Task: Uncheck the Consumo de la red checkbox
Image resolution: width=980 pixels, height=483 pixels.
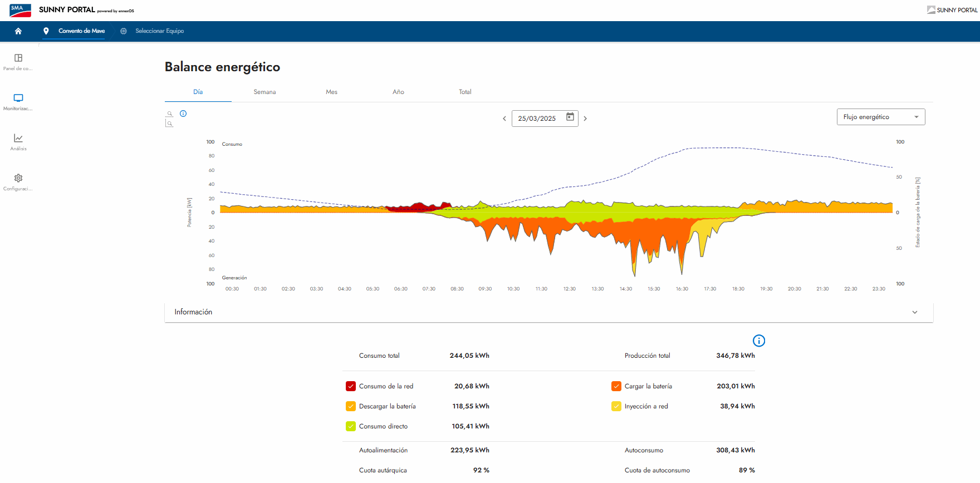Action: coord(351,386)
